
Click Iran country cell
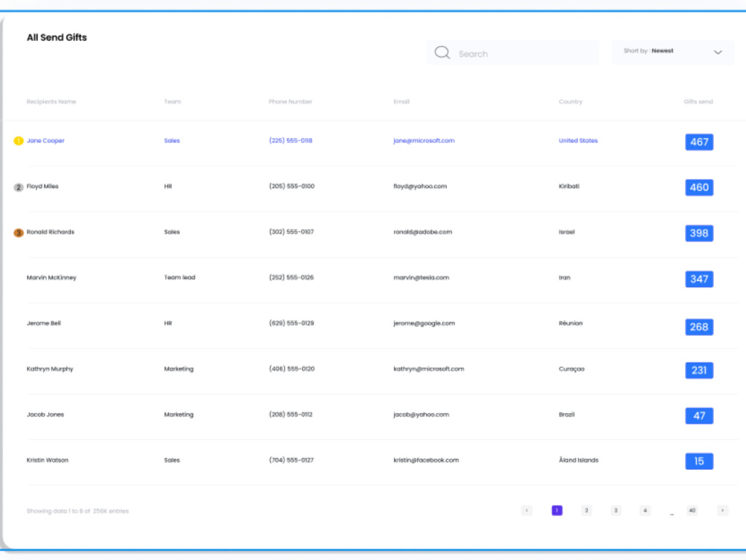(x=564, y=277)
